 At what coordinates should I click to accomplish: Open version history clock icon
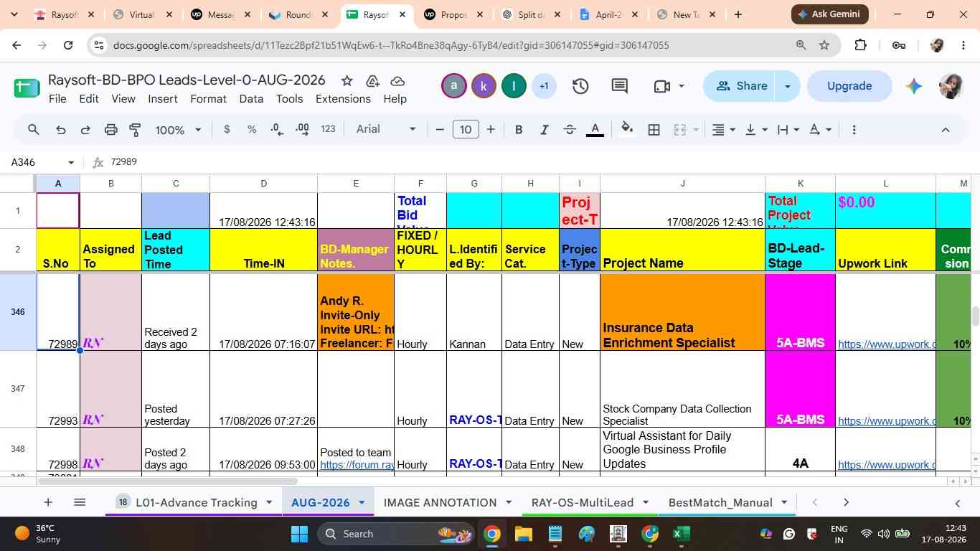[x=580, y=86]
